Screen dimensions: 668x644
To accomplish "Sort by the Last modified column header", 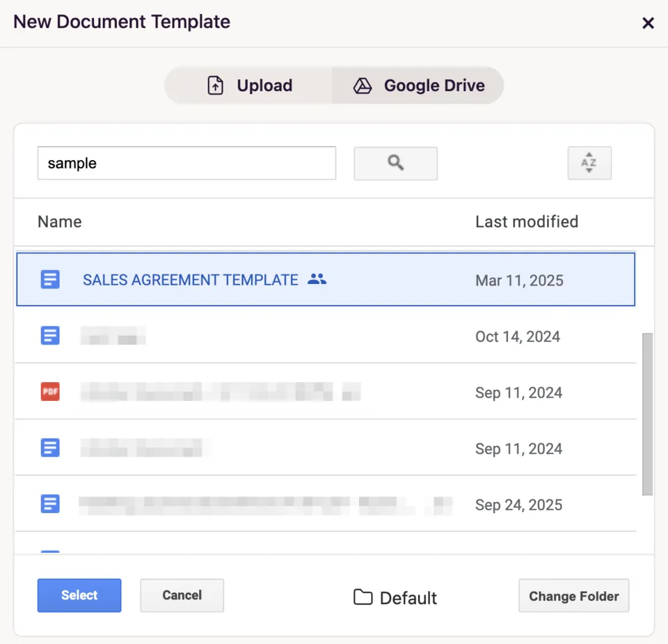I will pos(526,221).
